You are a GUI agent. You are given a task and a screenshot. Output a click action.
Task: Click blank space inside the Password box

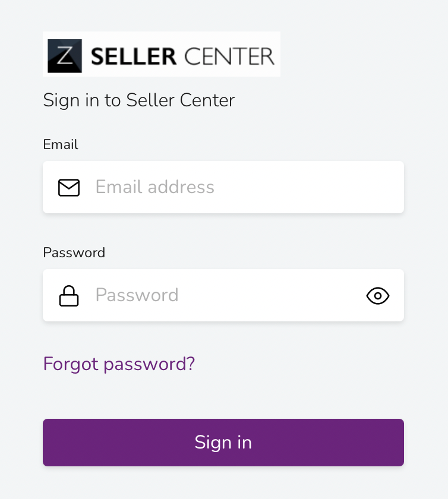267,296
